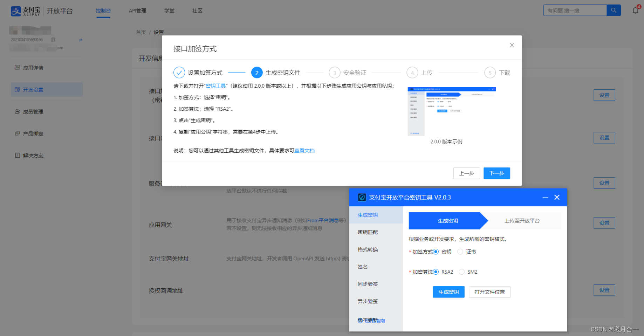Open the notification bell
The image size is (644, 336).
(635, 10)
